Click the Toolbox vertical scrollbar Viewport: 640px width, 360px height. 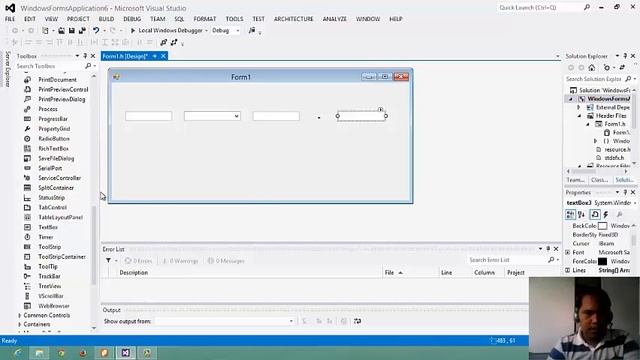pyautogui.click(x=94, y=245)
